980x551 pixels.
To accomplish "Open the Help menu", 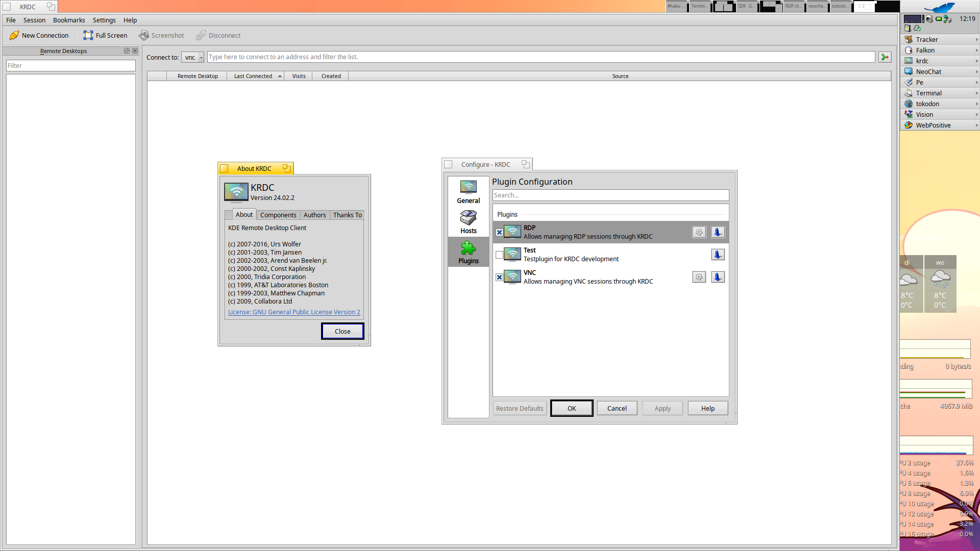I will click(130, 20).
